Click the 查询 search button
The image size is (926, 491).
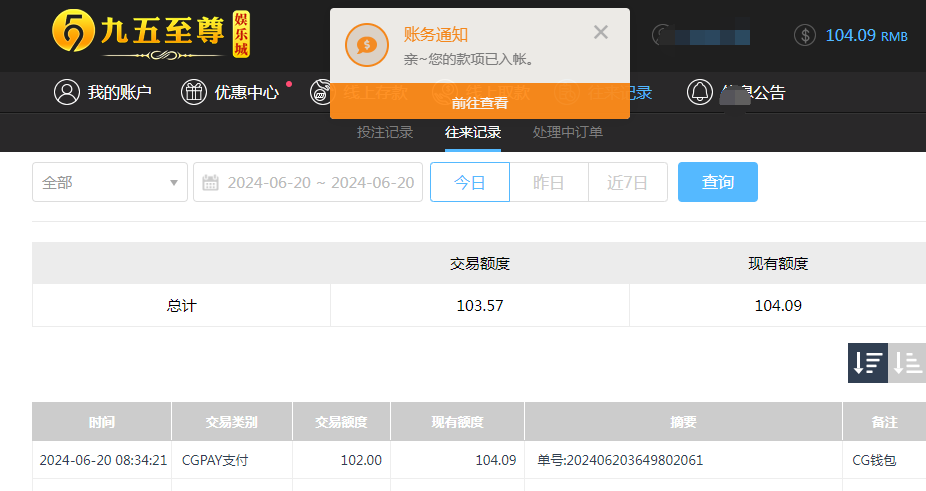[717, 182]
